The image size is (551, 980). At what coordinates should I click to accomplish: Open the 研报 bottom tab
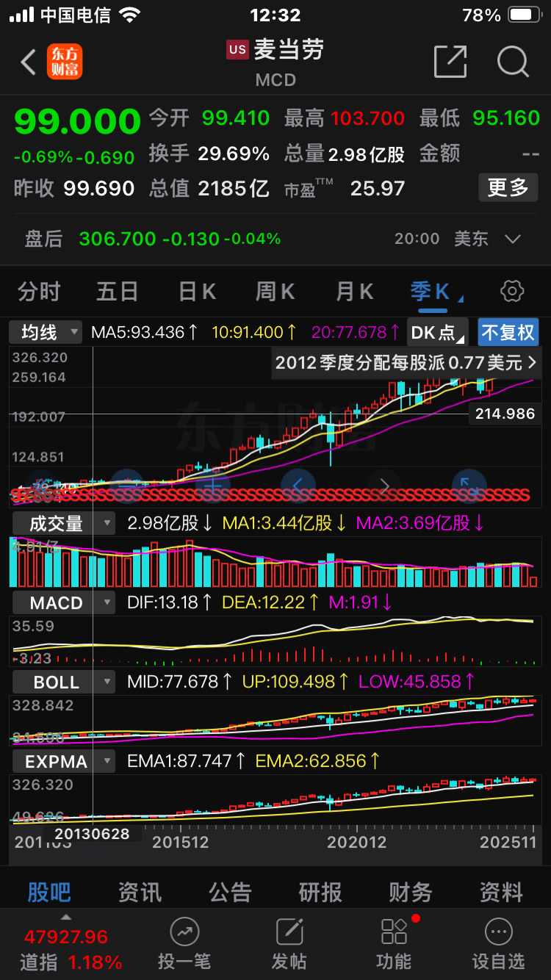click(x=320, y=892)
